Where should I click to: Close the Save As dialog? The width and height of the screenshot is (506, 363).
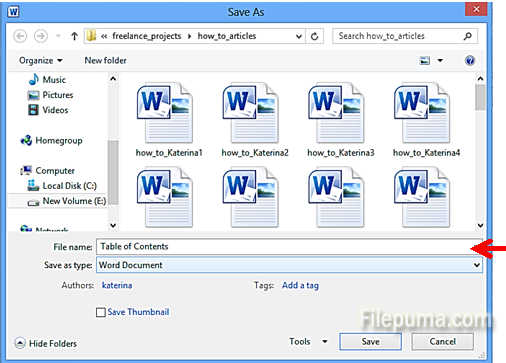476,9
